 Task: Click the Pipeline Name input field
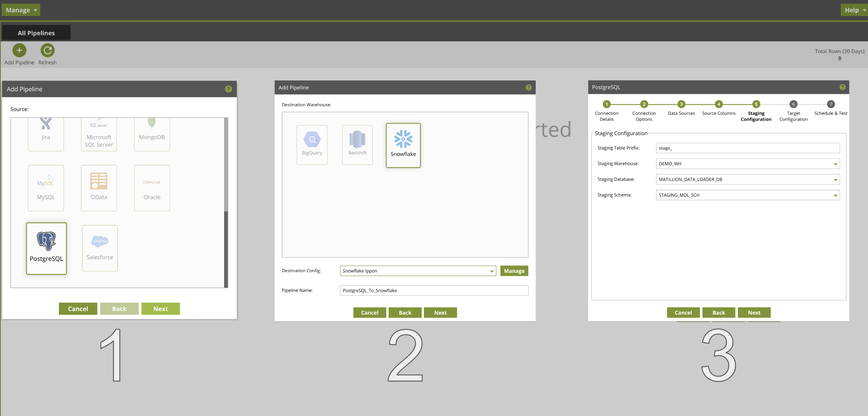coord(434,290)
